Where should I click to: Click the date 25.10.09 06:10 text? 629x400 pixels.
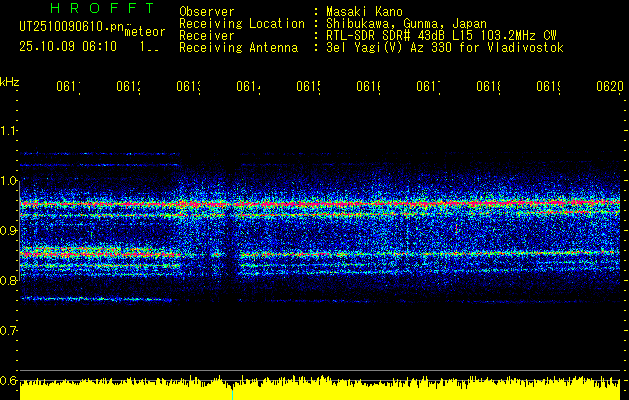(68, 47)
